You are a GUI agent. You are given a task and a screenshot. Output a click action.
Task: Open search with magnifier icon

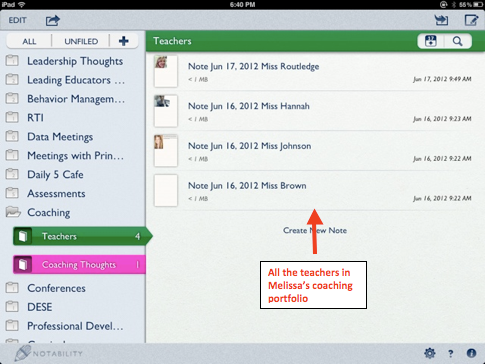pyautogui.click(x=458, y=41)
